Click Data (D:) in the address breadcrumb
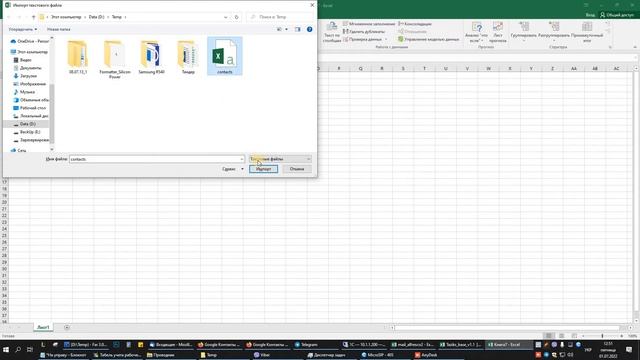The image size is (640, 360). 97,17
